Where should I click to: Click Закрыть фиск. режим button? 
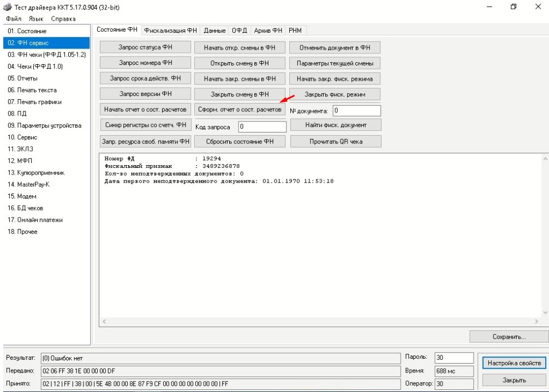point(335,94)
